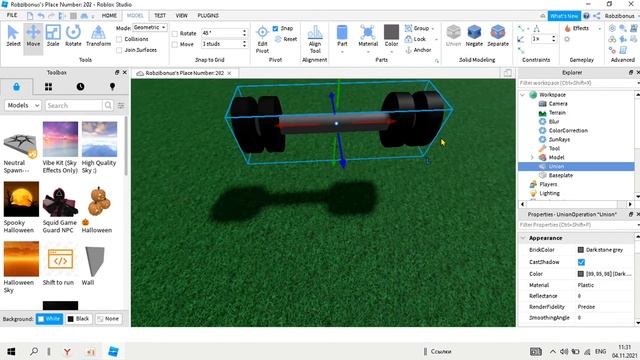640x360 pixels.
Task: Switch to the HOME ribbon tab
Action: 109,16
